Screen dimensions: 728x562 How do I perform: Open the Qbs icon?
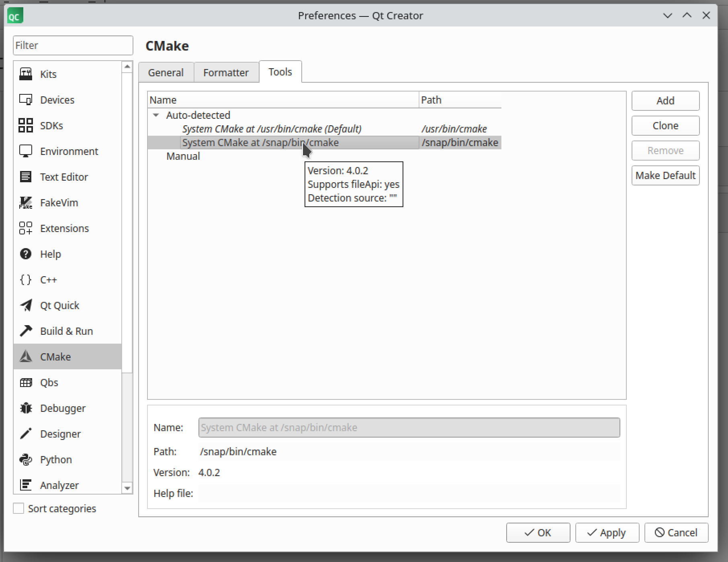click(26, 383)
